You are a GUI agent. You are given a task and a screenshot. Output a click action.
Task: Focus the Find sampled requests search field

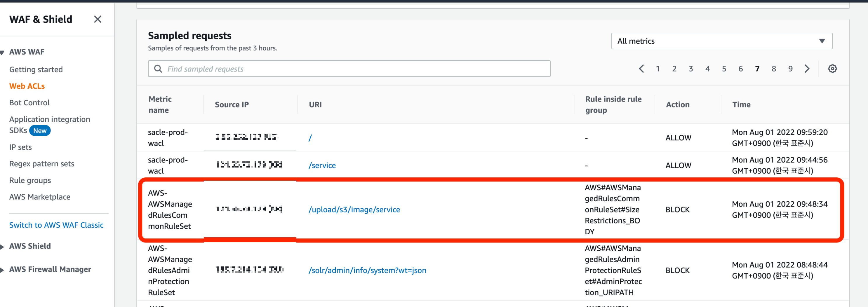click(x=349, y=69)
